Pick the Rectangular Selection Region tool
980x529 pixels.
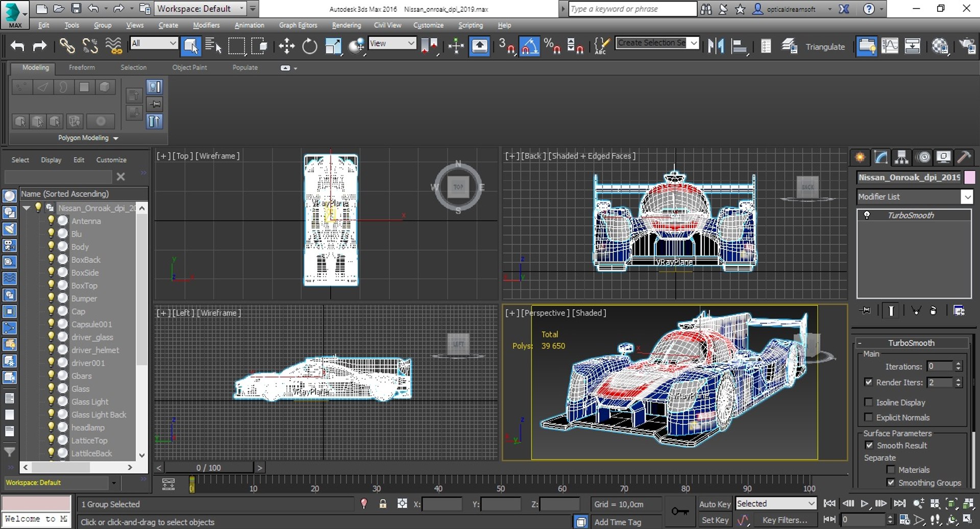(x=236, y=46)
